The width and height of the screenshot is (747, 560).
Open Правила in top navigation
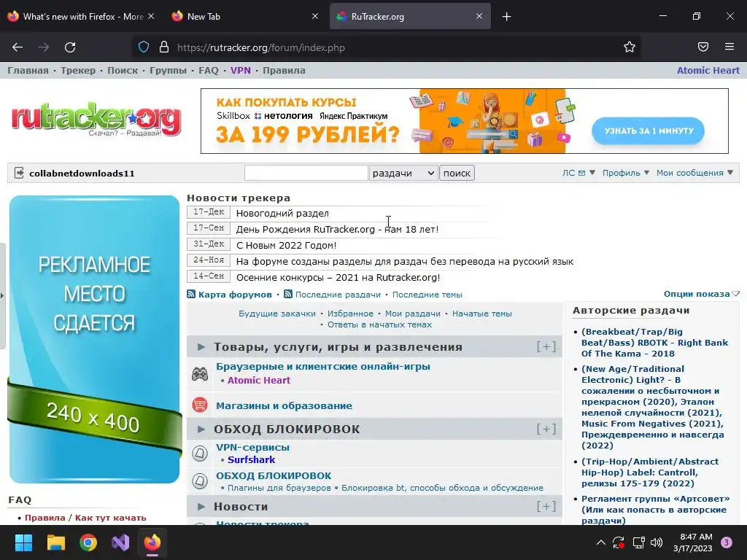click(284, 71)
